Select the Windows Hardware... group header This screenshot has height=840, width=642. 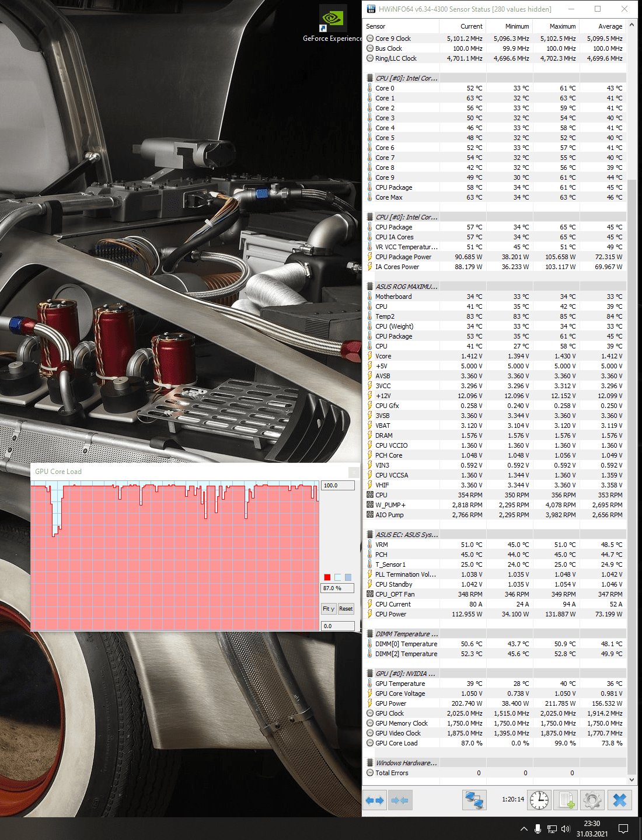point(494,763)
